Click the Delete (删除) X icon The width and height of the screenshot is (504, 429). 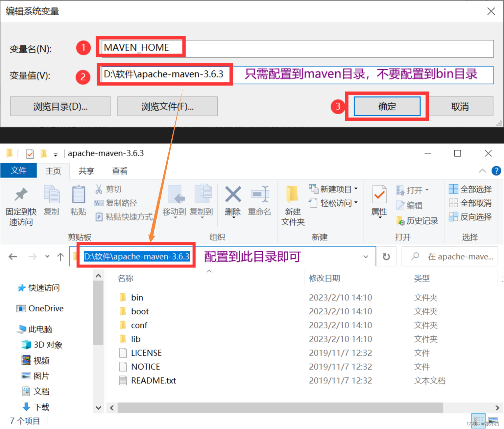(x=233, y=194)
